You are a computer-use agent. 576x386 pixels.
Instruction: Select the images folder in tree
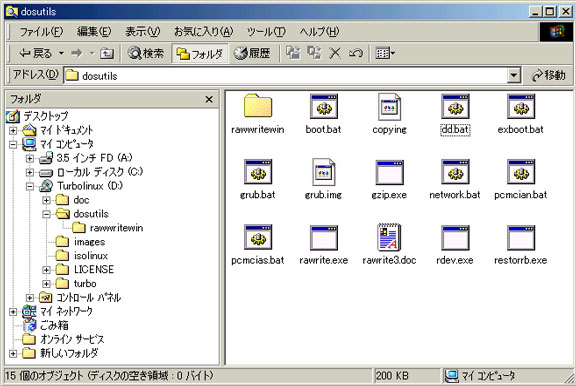[89, 242]
